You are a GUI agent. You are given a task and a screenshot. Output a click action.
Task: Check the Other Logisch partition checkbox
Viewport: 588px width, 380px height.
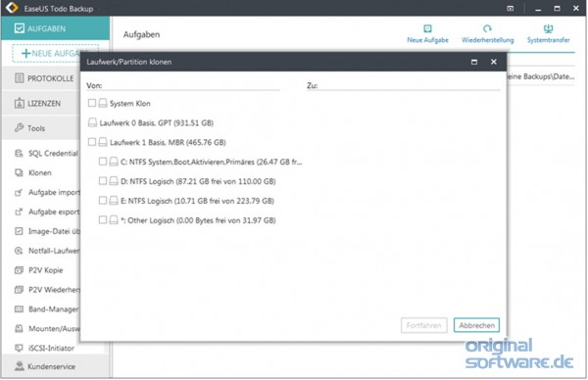102,220
